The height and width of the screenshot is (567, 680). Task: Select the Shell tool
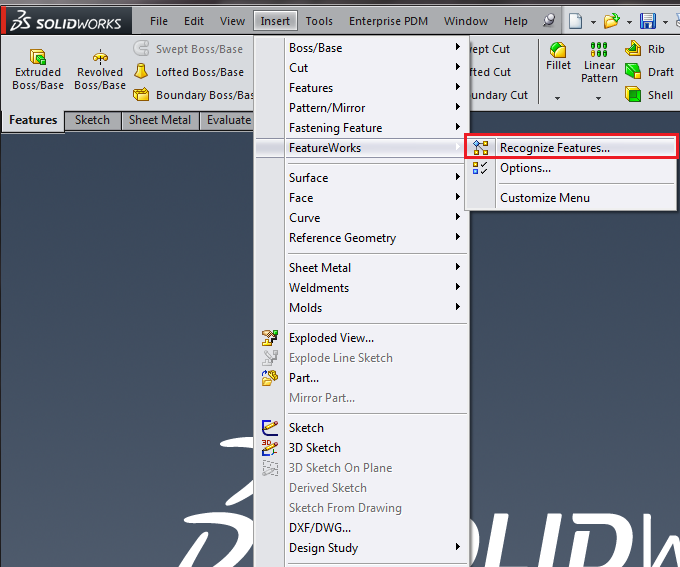634,95
